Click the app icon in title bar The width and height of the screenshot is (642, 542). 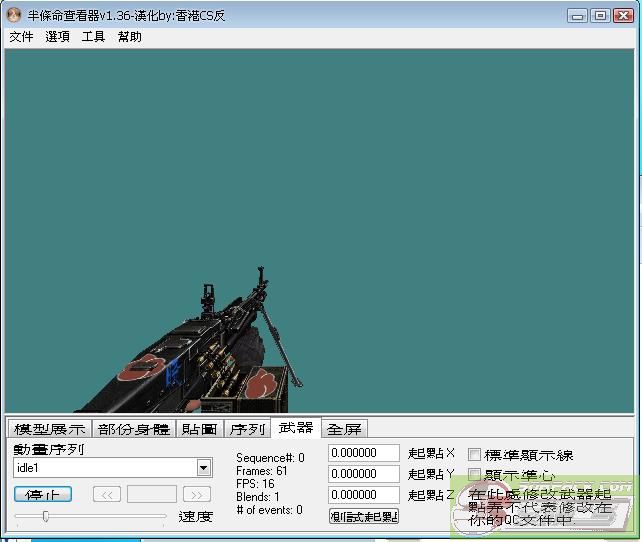pos(14,15)
